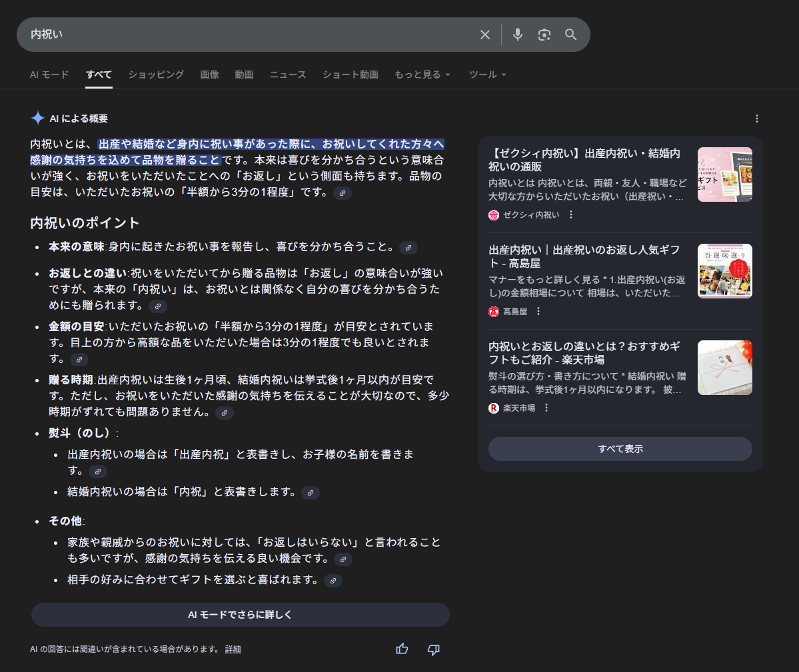Open image search camera icon
Screen dimensions: 799x672
(x=544, y=35)
